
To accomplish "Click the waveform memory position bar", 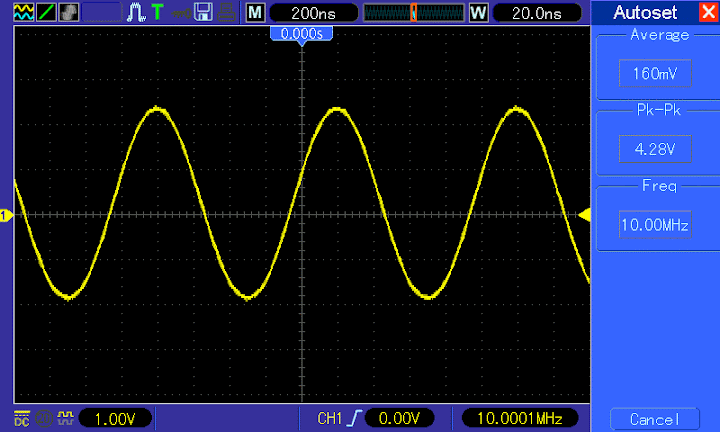I will (x=413, y=13).
